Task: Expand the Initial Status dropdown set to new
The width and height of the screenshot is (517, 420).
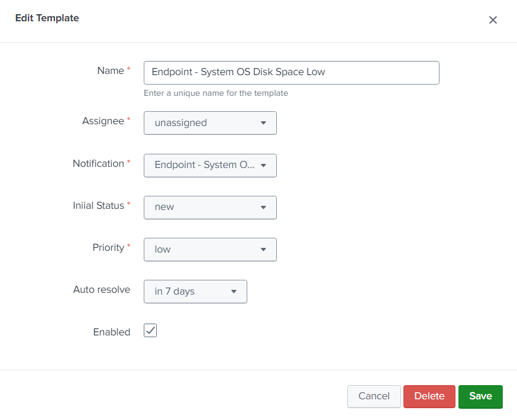Action: (210, 208)
